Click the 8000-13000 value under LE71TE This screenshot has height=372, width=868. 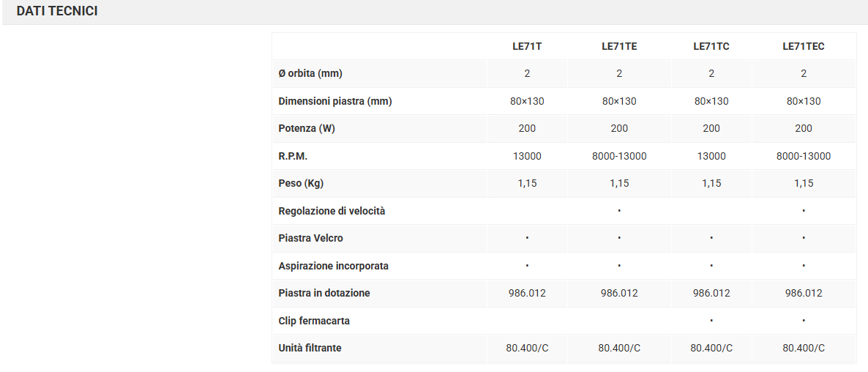(x=619, y=156)
